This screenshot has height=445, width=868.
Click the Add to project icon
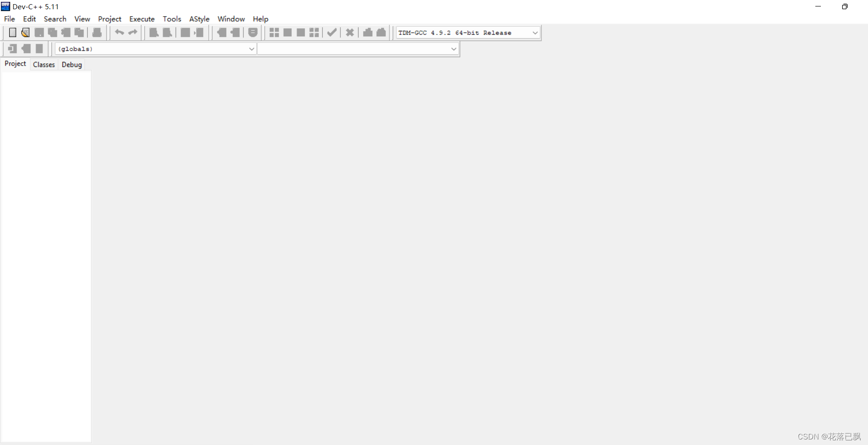(222, 32)
